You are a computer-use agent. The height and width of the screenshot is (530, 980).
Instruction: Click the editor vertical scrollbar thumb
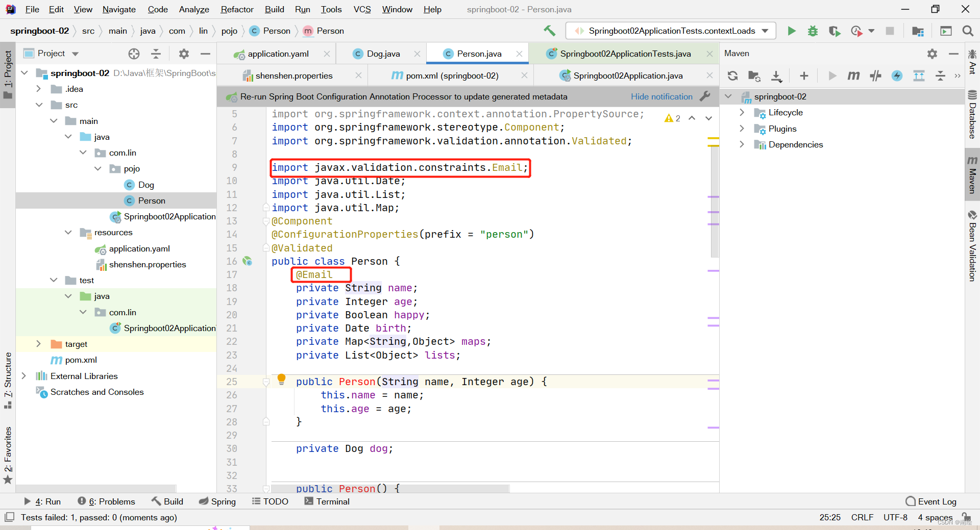(x=715, y=201)
